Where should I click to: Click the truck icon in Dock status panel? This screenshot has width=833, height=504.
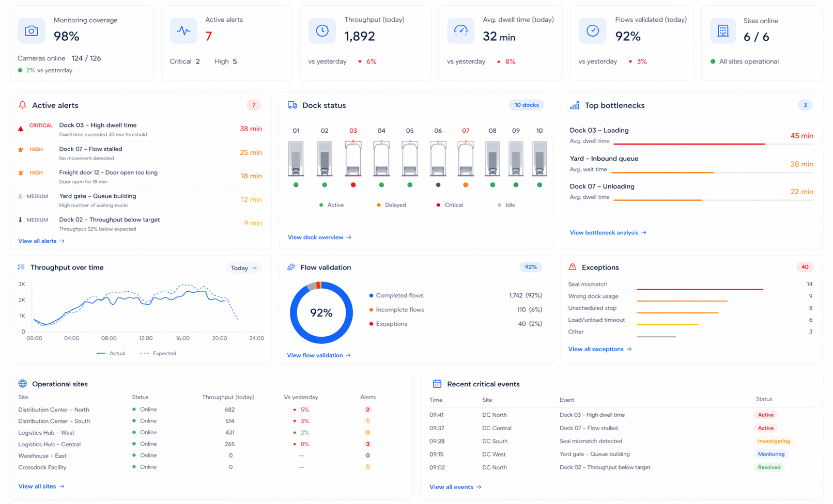[292, 105]
